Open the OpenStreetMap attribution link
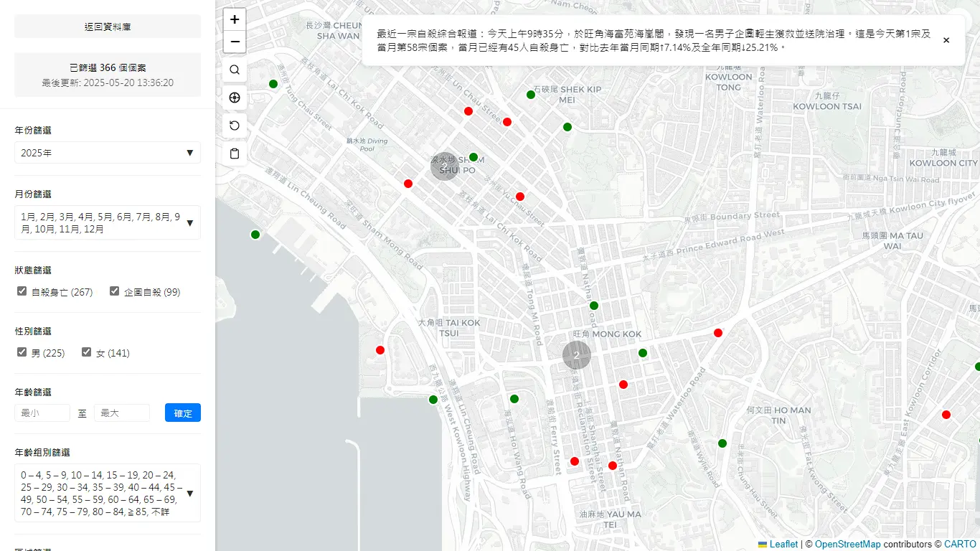The height and width of the screenshot is (551, 980). click(848, 545)
